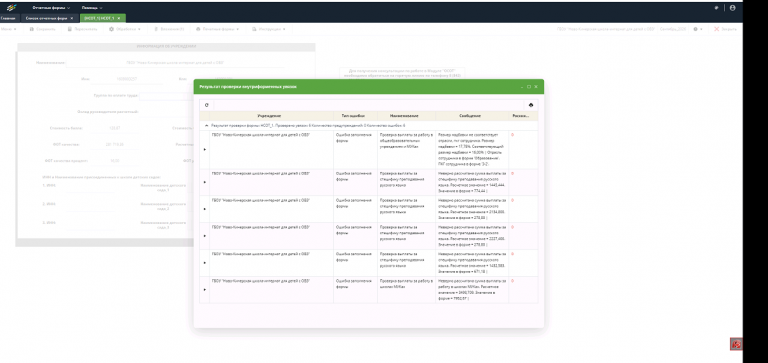Sort by the Тип ошибки column header
The image size is (768, 363).
tap(356, 116)
